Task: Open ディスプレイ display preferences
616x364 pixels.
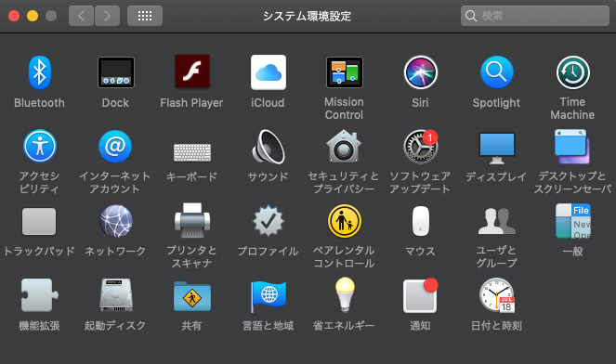Action: 496,148
